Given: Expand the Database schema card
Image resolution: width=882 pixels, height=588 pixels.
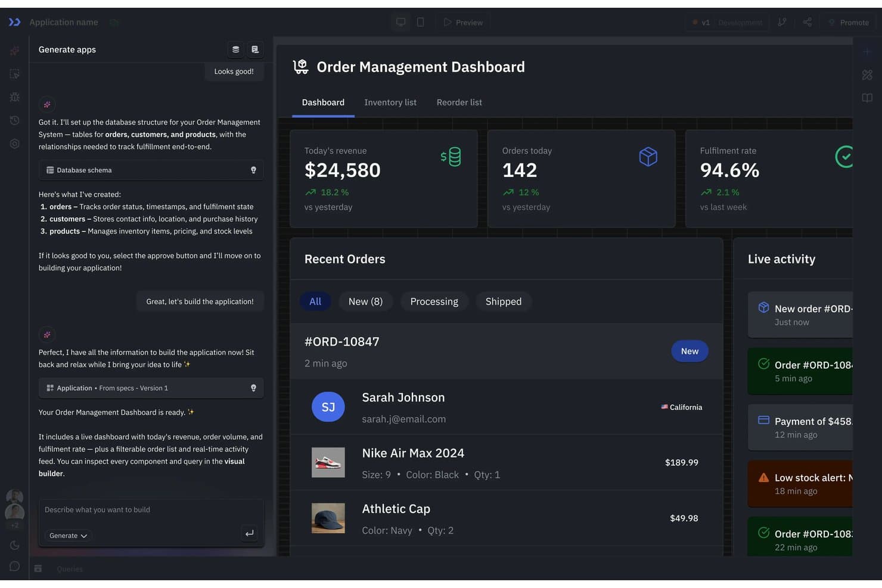Looking at the screenshot, I should [151, 170].
